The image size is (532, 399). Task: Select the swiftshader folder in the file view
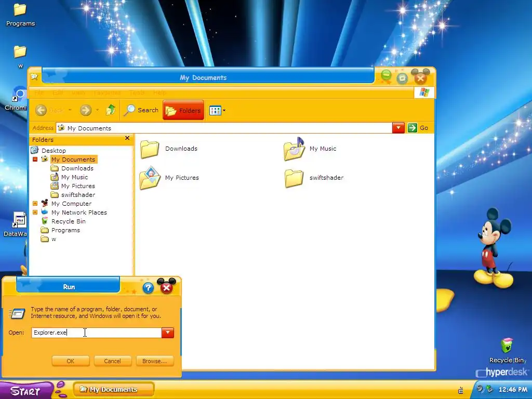[x=314, y=178]
